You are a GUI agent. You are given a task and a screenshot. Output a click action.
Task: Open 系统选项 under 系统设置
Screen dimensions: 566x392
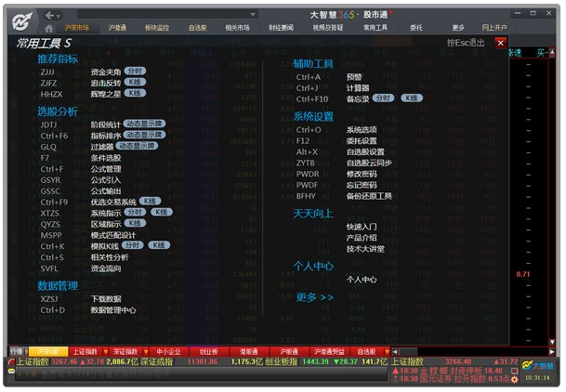pyautogui.click(x=362, y=130)
